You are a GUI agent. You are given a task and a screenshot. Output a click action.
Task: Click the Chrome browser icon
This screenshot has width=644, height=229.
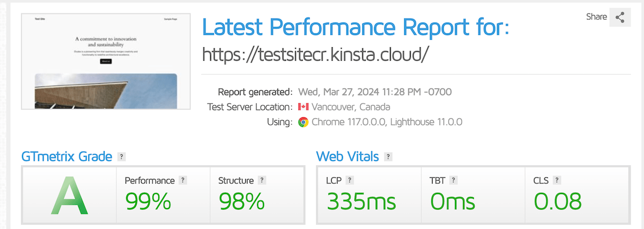pyautogui.click(x=303, y=122)
